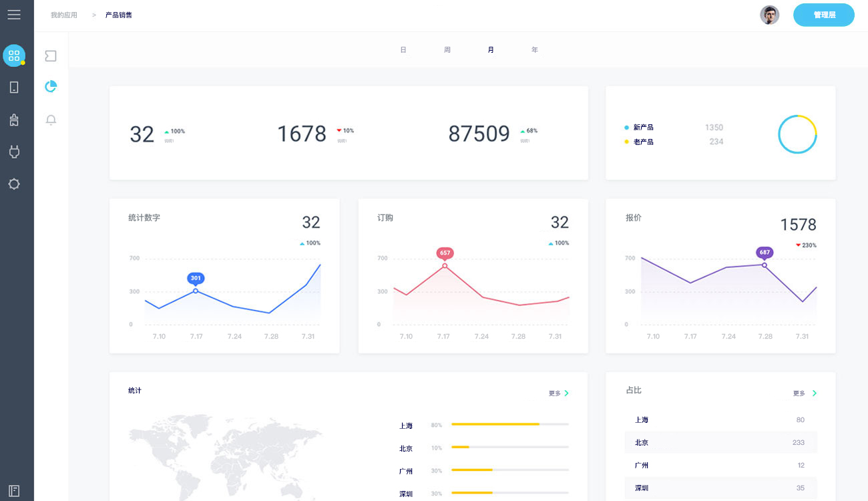Click the notification bell icon
The width and height of the screenshot is (868, 501).
click(51, 120)
